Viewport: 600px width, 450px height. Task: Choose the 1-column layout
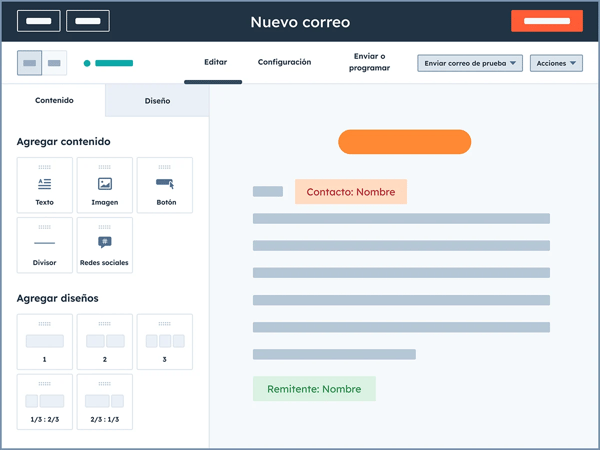(x=45, y=342)
